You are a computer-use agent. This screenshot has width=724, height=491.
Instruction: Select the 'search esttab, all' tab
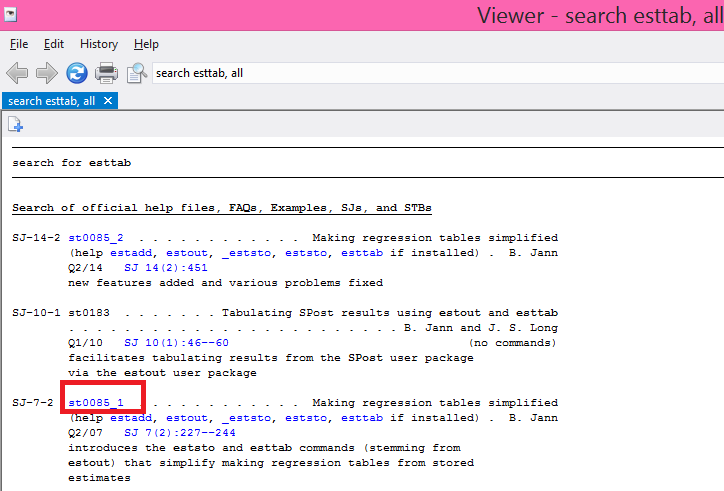(x=52, y=101)
